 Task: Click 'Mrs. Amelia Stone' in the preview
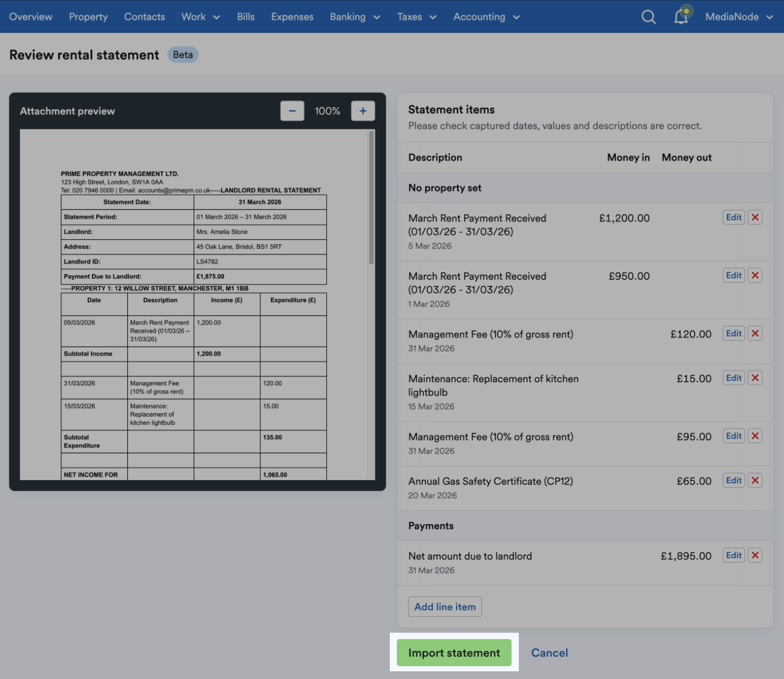(x=222, y=232)
